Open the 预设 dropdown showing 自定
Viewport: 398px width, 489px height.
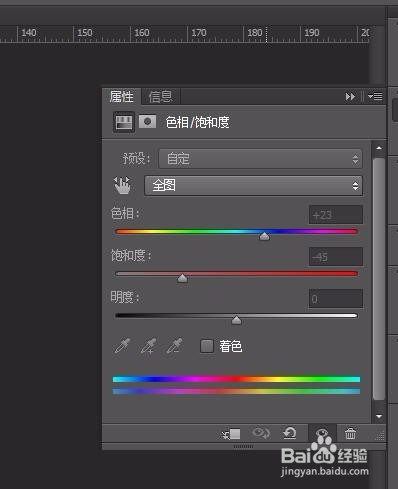pyautogui.click(x=260, y=159)
